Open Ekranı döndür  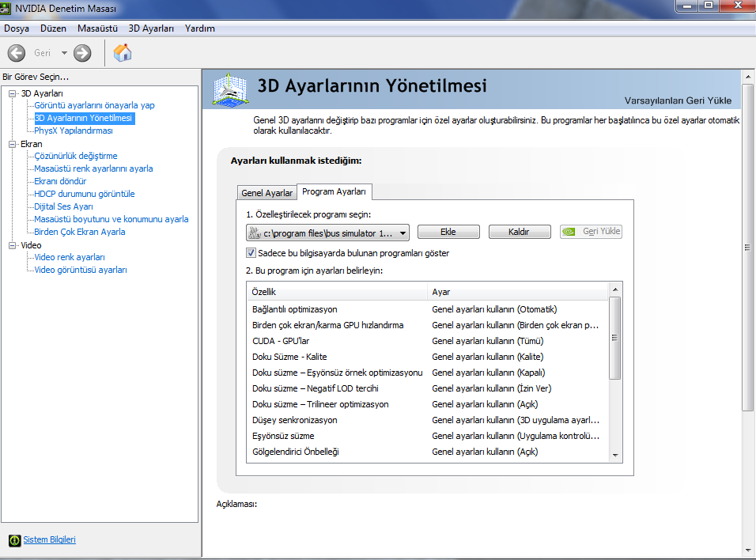point(60,181)
